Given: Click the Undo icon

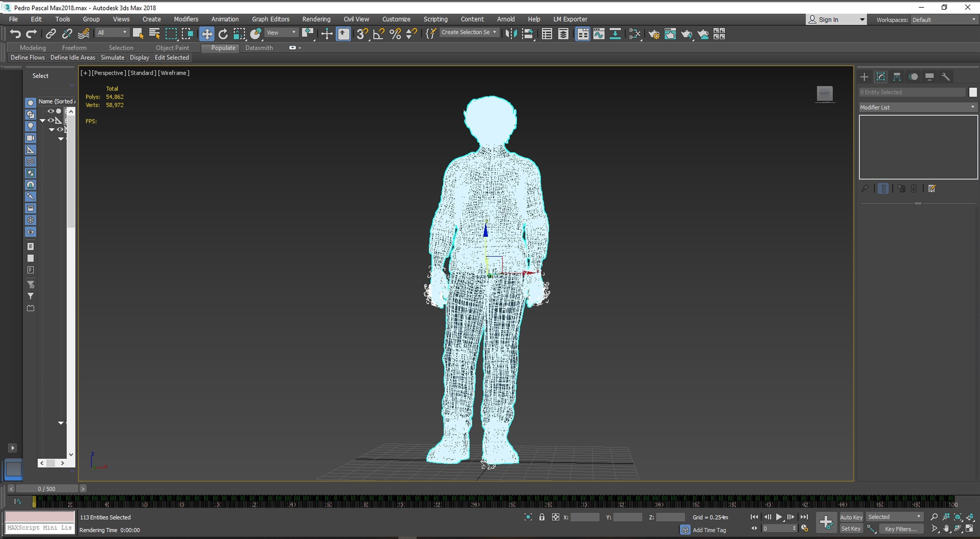Looking at the screenshot, I should pos(15,33).
